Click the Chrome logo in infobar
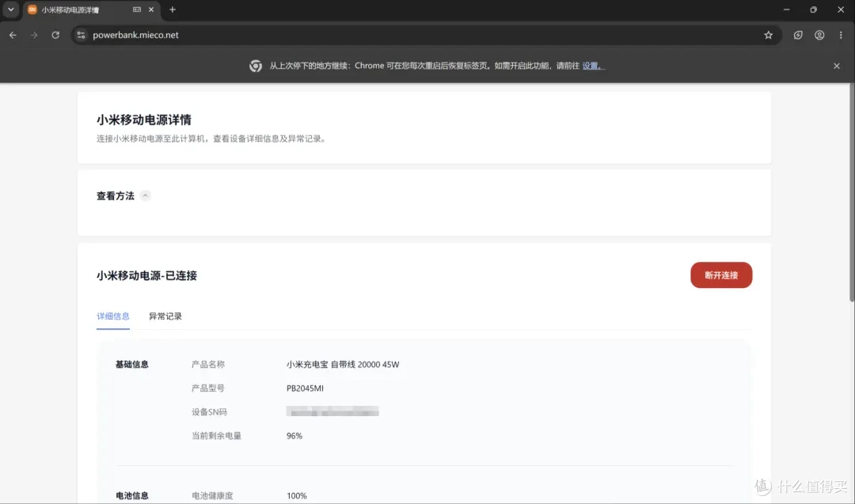 pyautogui.click(x=256, y=66)
